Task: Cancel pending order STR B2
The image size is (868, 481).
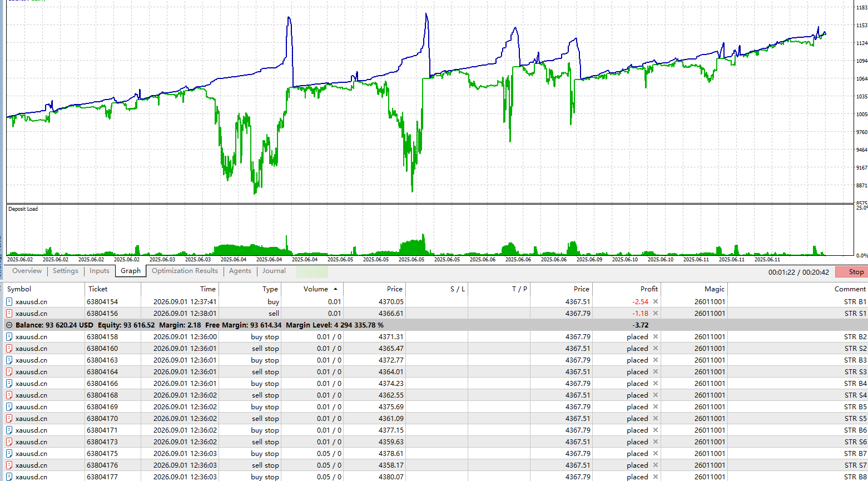Action: (655, 337)
